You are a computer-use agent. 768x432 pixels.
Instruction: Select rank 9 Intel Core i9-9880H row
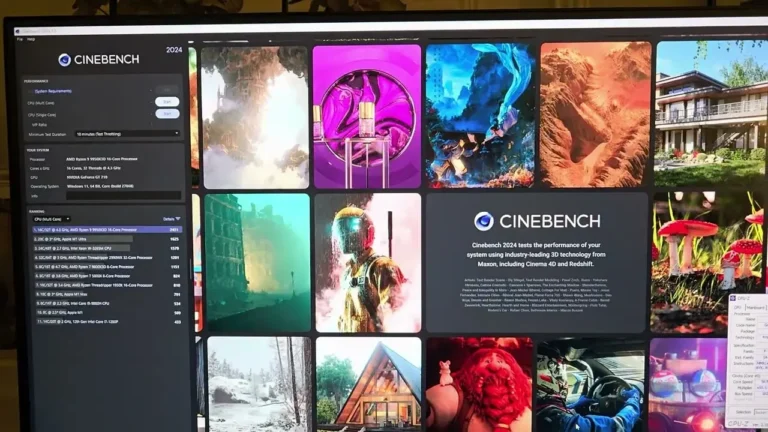107,304
